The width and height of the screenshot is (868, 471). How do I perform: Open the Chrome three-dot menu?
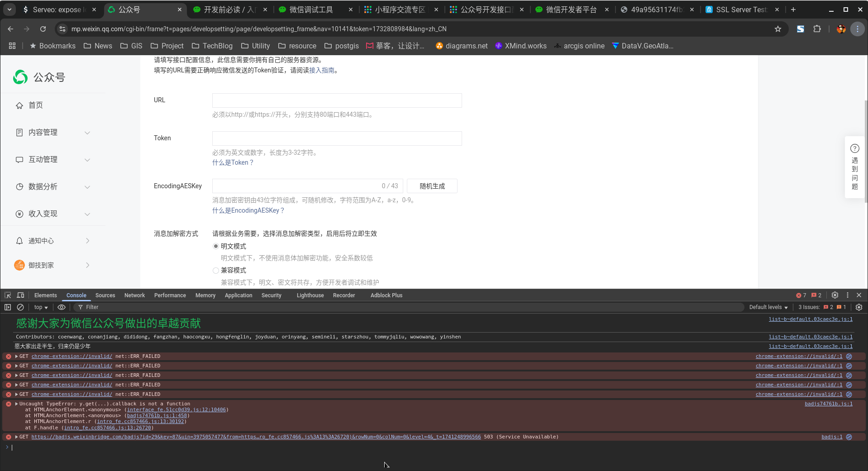(857, 29)
